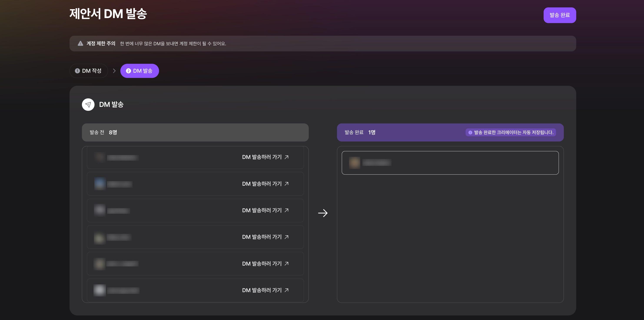Screen dimensions: 644x320
Task: Click the paper plane DM send icon
Action: [88, 105]
